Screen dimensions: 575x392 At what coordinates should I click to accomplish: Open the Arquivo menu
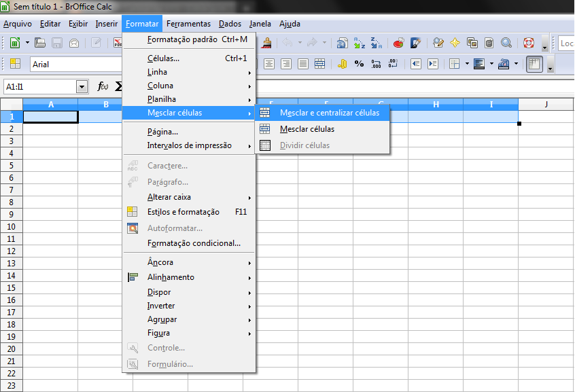[18, 24]
